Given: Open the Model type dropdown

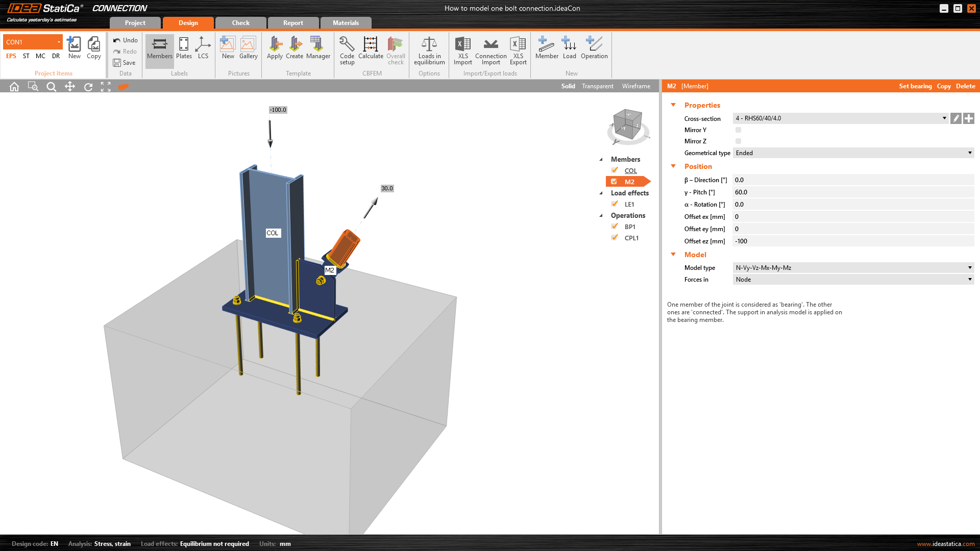Looking at the screenshot, I should [x=852, y=268].
